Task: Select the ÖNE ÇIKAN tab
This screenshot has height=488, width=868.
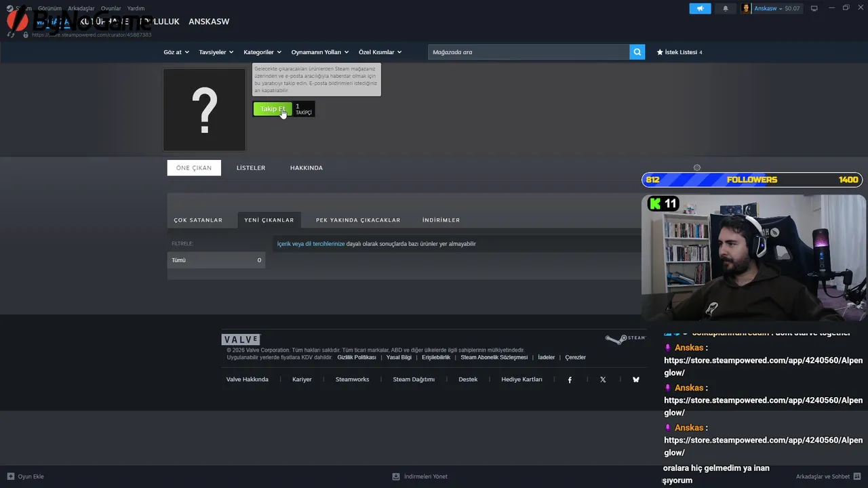Action: 194,167
